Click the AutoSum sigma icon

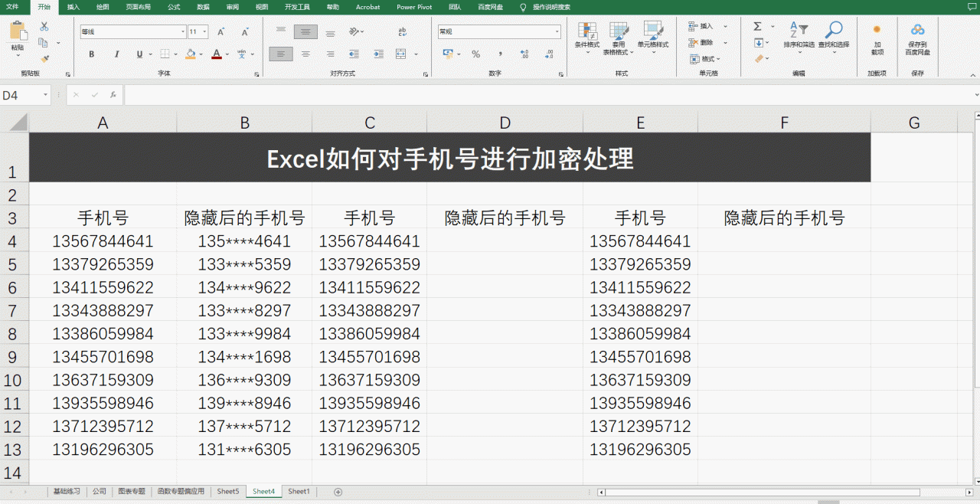click(x=757, y=26)
